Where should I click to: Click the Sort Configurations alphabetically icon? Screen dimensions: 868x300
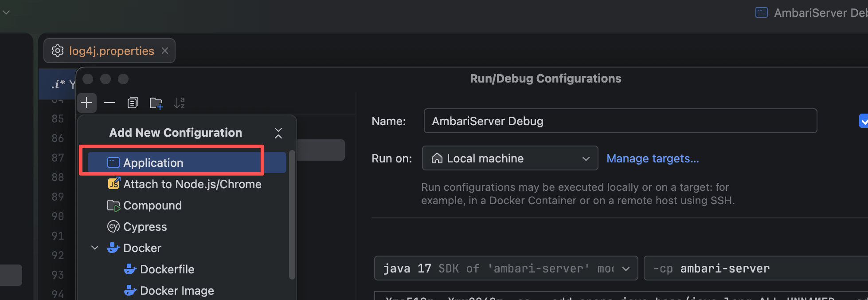pyautogui.click(x=179, y=103)
